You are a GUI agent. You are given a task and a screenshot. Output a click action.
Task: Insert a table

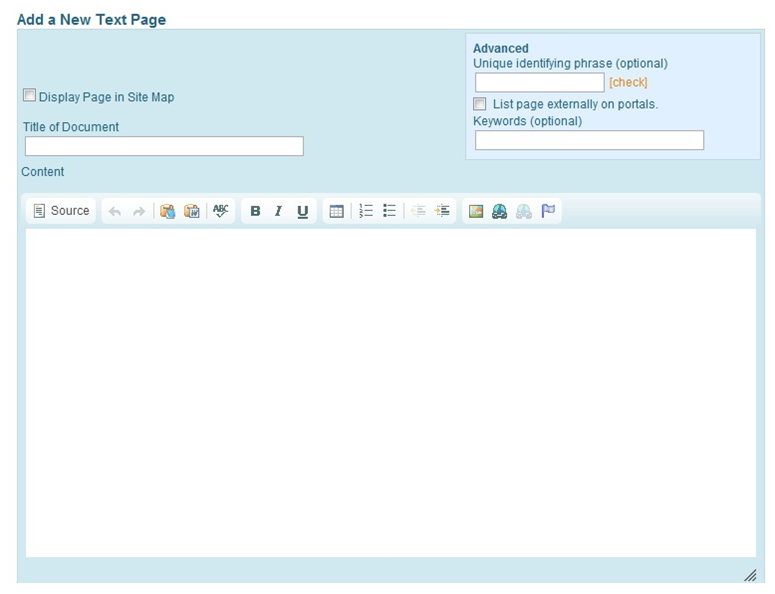click(337, 211)
